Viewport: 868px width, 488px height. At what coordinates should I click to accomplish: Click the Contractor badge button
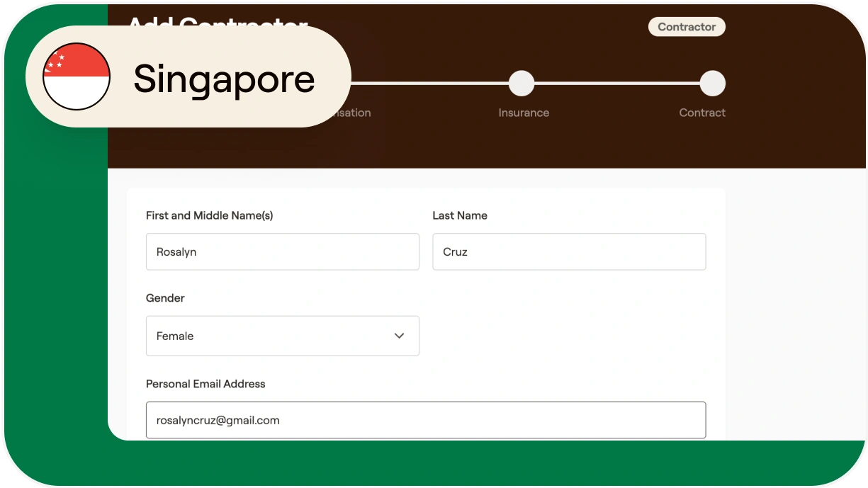(x=687, y=26)
